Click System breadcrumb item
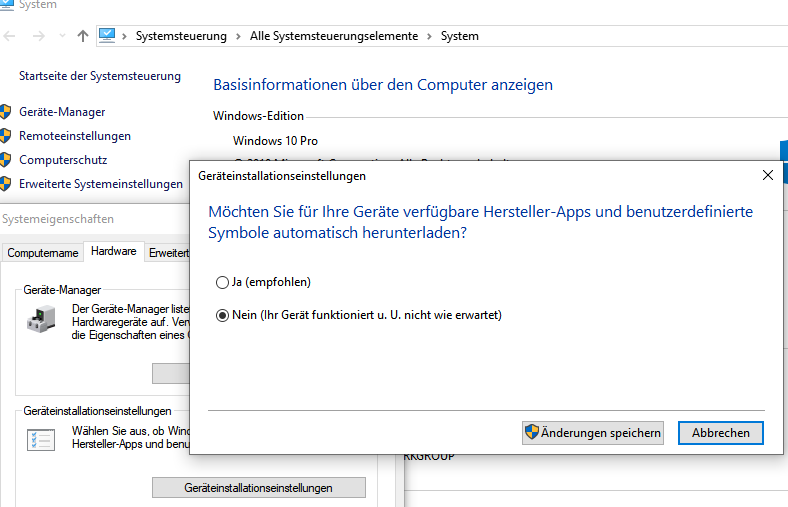The image size is (788, 507). pos(459,36)
